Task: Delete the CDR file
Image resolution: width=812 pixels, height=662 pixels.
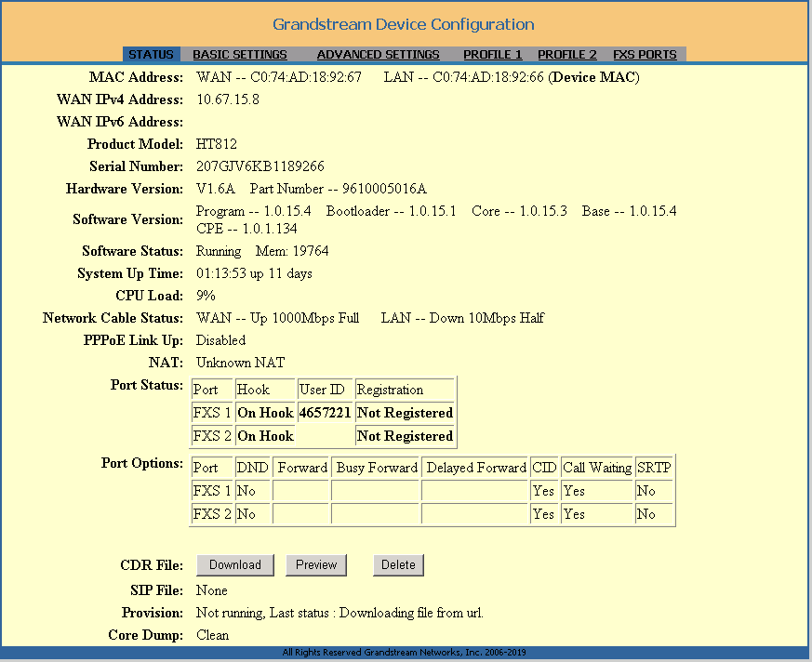Action: pyautogui.click(x=398, y=564)
